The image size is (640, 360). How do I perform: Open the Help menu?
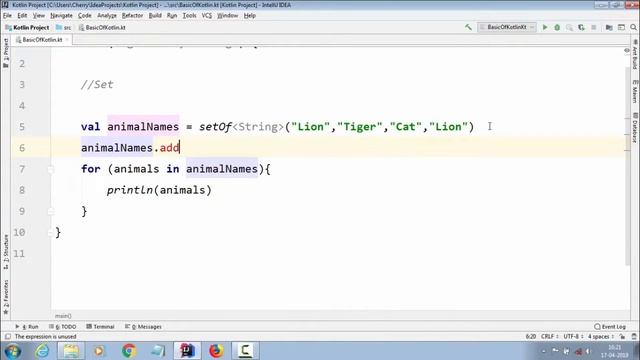pos(249,16)
